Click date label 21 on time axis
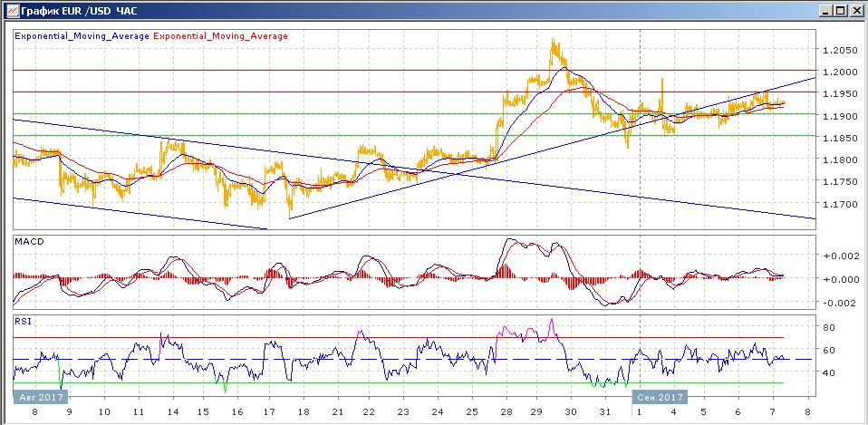868x425 pixels. coord(338,412)
